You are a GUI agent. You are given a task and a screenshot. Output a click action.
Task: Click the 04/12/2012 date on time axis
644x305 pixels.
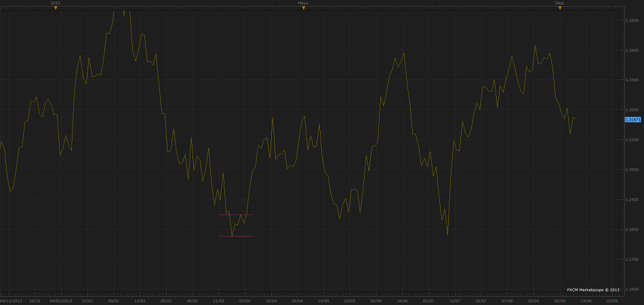click(11, 300)
